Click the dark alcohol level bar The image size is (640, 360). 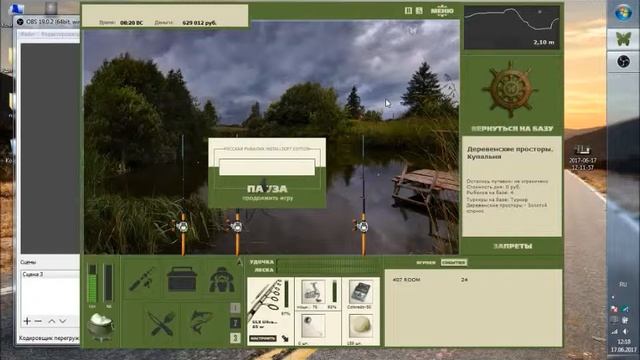[108, 283]
